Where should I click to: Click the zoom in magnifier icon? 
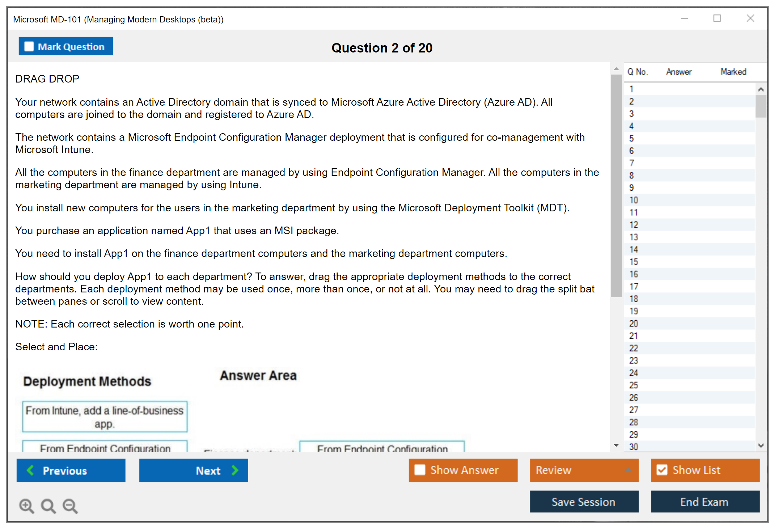click(26, 506)
